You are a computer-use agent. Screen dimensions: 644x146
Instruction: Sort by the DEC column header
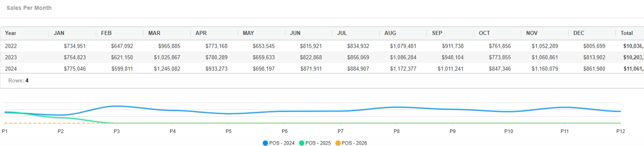[x=579, y=33]
